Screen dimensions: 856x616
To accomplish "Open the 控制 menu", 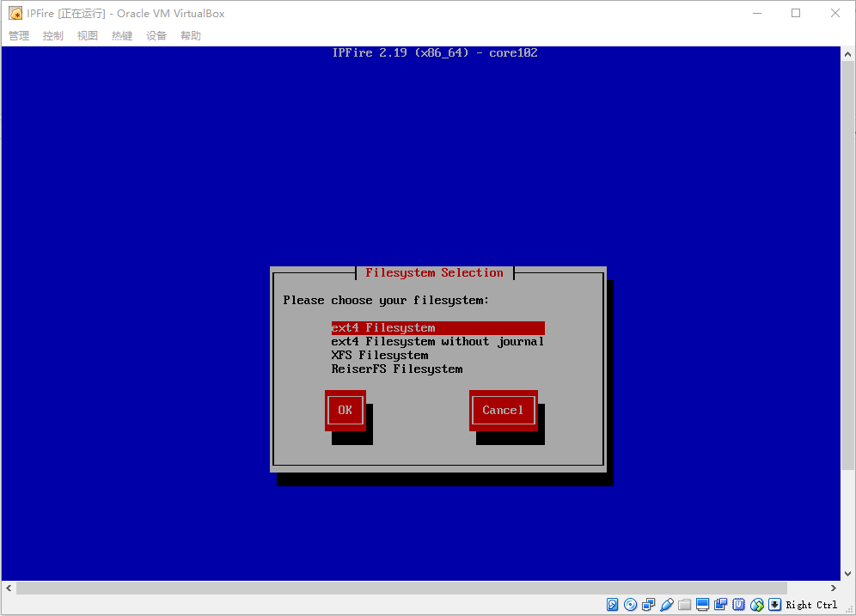I will click(53, 35).
